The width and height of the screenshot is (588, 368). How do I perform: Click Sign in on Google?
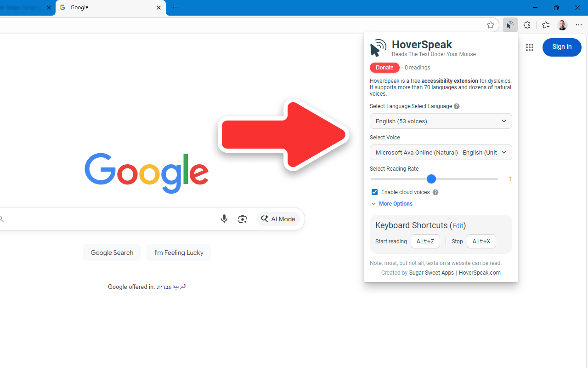point(562,47)
